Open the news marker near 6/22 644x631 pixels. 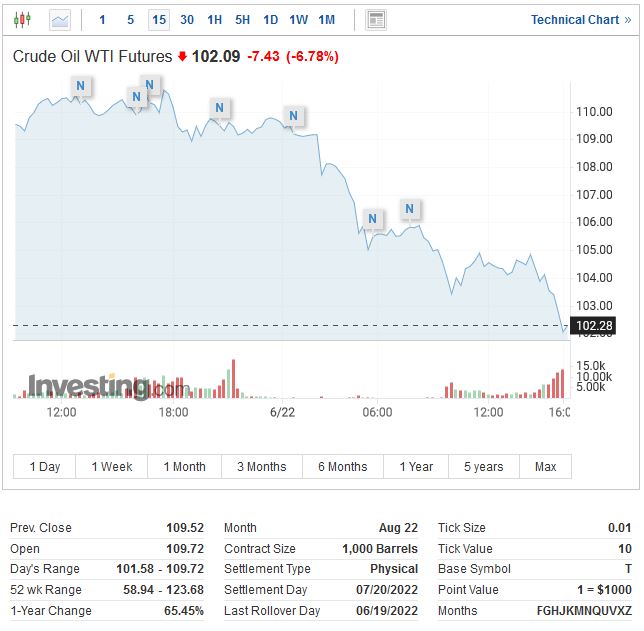click(x=293, y=116)
